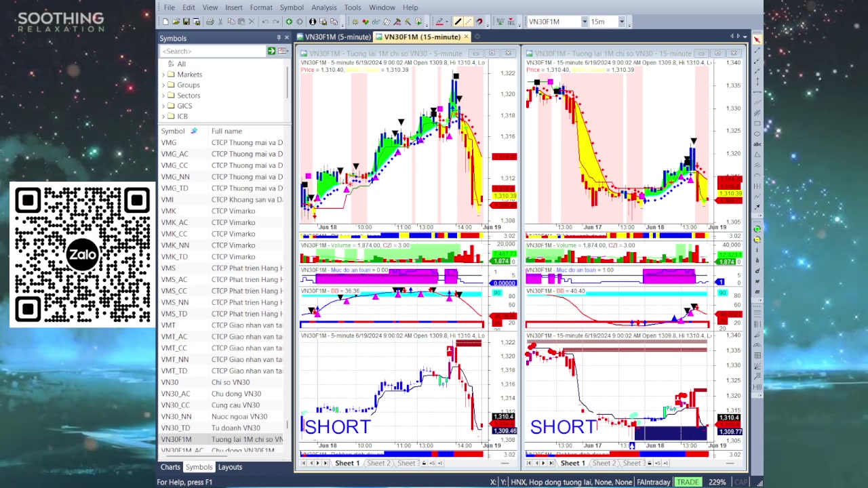
Task: Click the green go arrow beside Search
Action: pyautogui.click(x=271, y=51)
